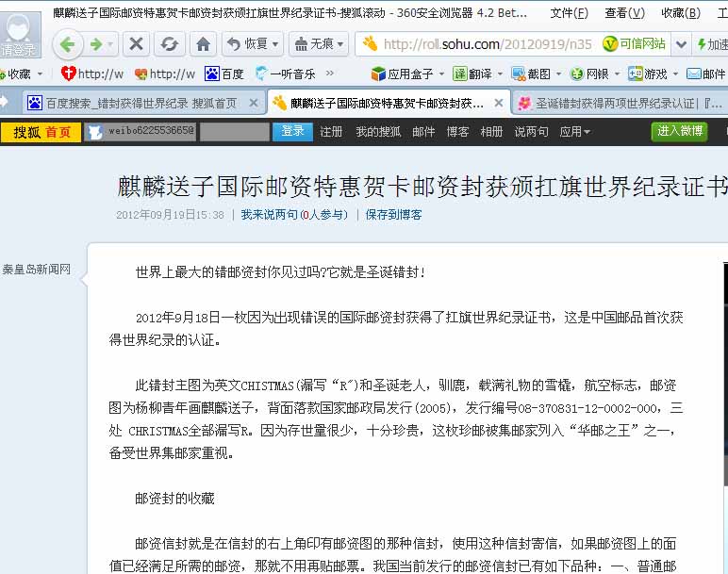Open the 百度 bookmark with paw icon
Viewport: 728px width, 574px height.
(224, 74)
